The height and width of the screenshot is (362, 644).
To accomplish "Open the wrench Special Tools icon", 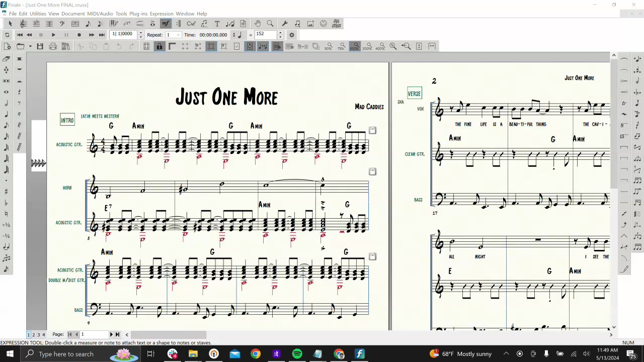I will 284,24.
